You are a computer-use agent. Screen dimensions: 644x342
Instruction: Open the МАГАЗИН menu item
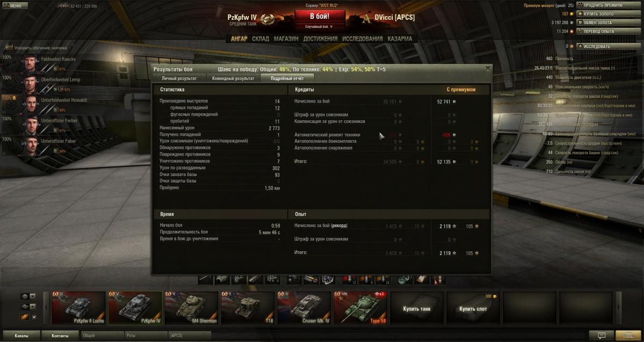[x=286, y=39]
